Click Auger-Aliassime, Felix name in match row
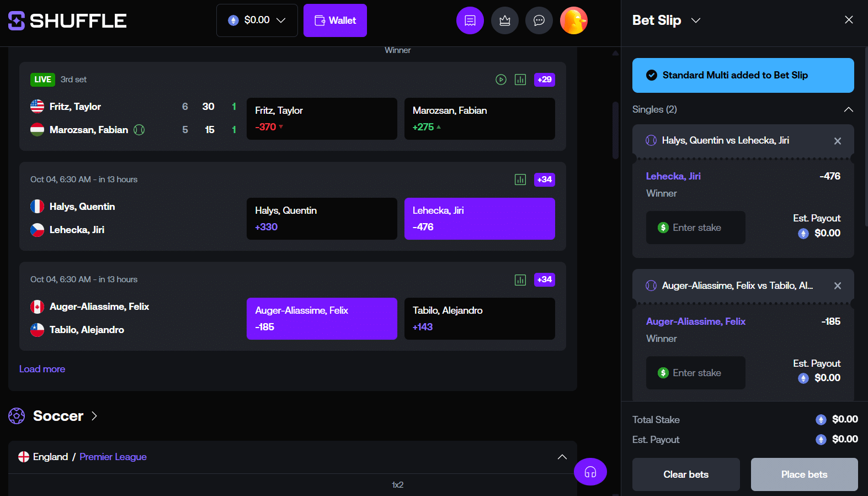The image size is (868, 496). [x=99, y=307]
